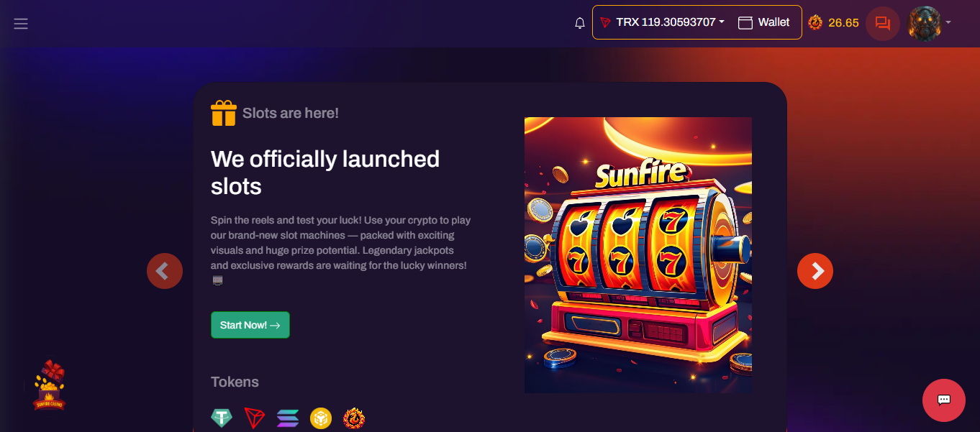The height and width of the screenshot is (432, 980).
Task: Open the chat panel icon in header
Action: [883, 23]
